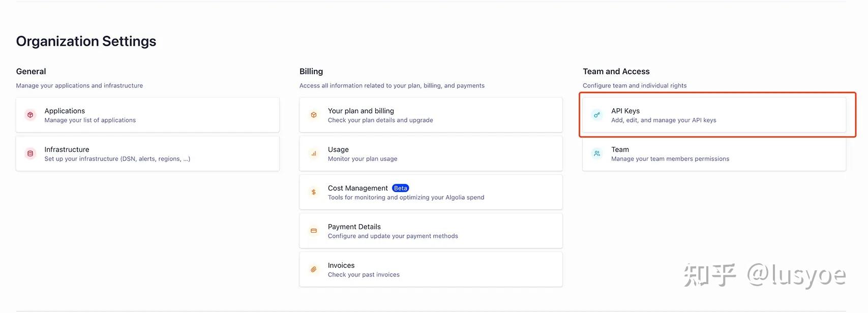Open the Infrastructure setup card

tap(147, 153)
